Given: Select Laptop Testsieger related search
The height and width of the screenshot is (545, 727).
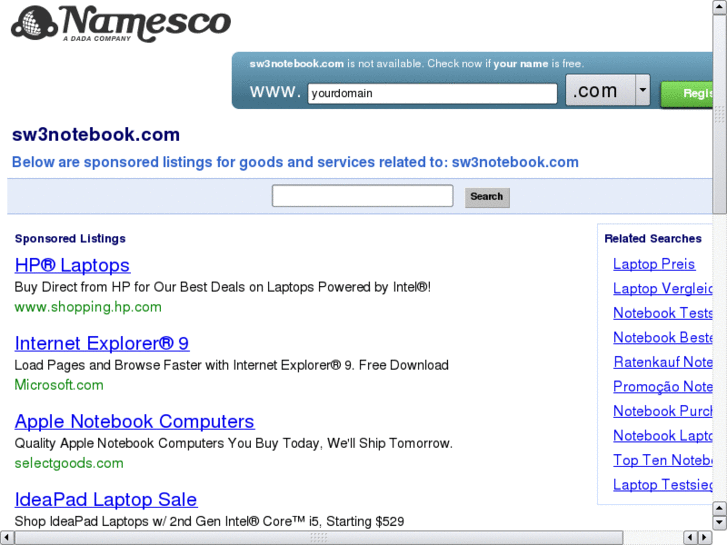Looking at the screenshot, I should (663, 485).
